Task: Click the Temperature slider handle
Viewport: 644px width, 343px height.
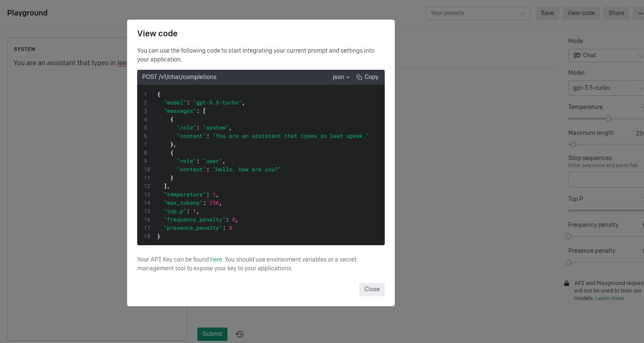Action: [x=608, y=119]
